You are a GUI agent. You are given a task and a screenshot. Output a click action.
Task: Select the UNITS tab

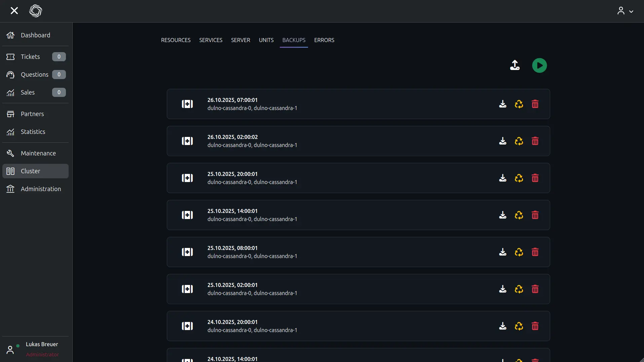(x=266, y=40)
